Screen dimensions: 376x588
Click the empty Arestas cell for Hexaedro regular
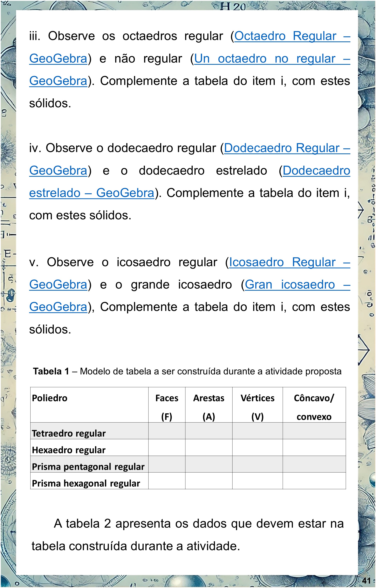(209, 448)
